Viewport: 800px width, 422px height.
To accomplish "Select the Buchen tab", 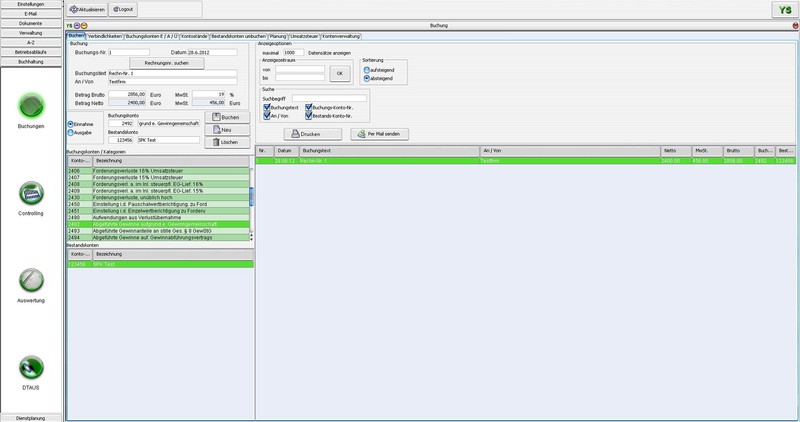I will click(76, 36).
